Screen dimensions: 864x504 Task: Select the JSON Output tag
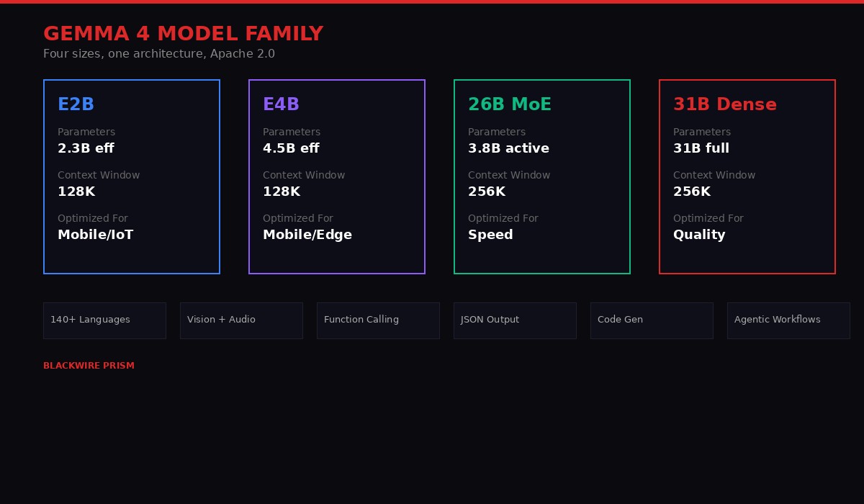(515, 320)
